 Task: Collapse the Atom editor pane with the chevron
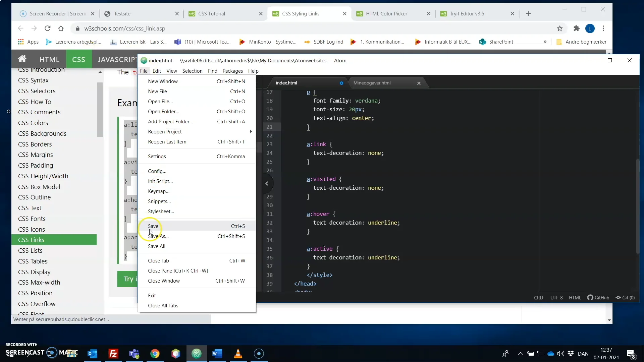(267, 183)
